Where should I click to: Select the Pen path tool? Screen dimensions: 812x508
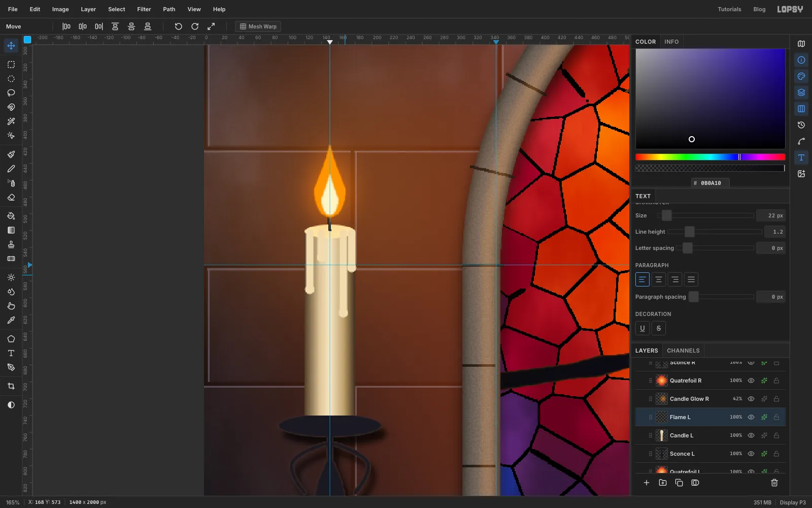(11, 367)
